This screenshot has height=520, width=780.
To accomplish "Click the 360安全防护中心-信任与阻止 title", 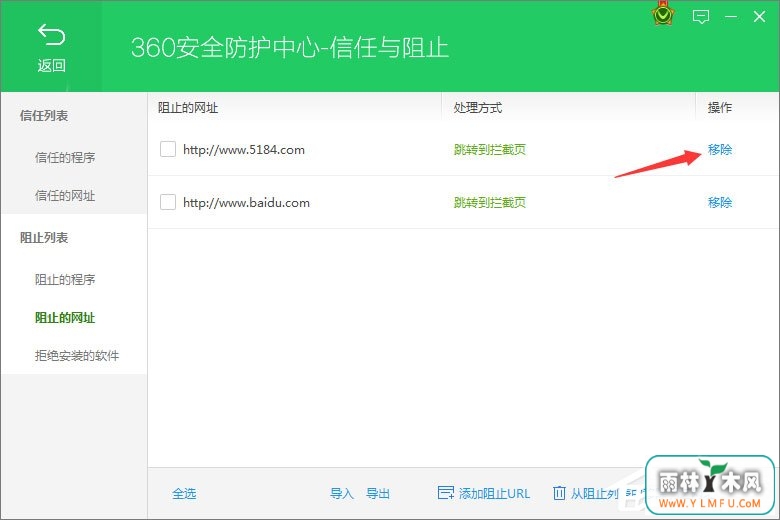I will click(290, 48).
